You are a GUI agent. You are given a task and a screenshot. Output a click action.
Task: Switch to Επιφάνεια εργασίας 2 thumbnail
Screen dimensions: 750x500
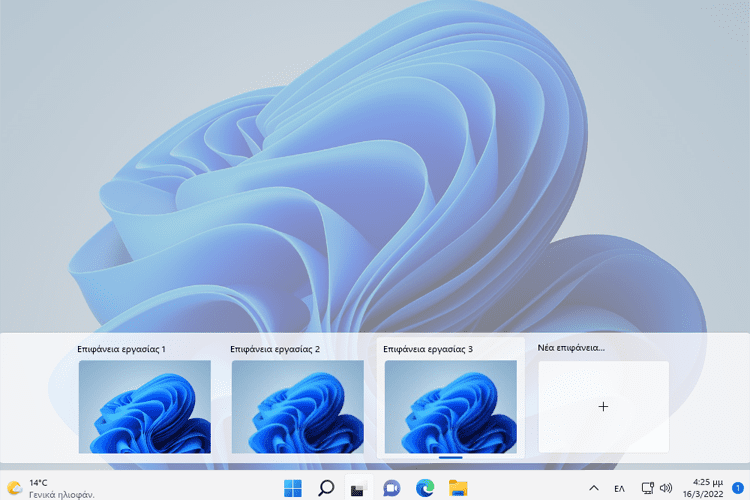coord(298,407)
